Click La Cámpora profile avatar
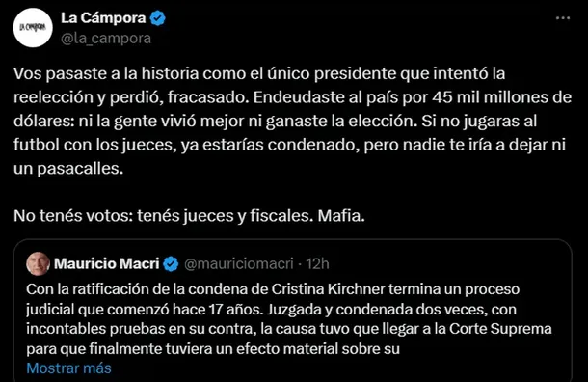588x382 pixels. (33, 28)
